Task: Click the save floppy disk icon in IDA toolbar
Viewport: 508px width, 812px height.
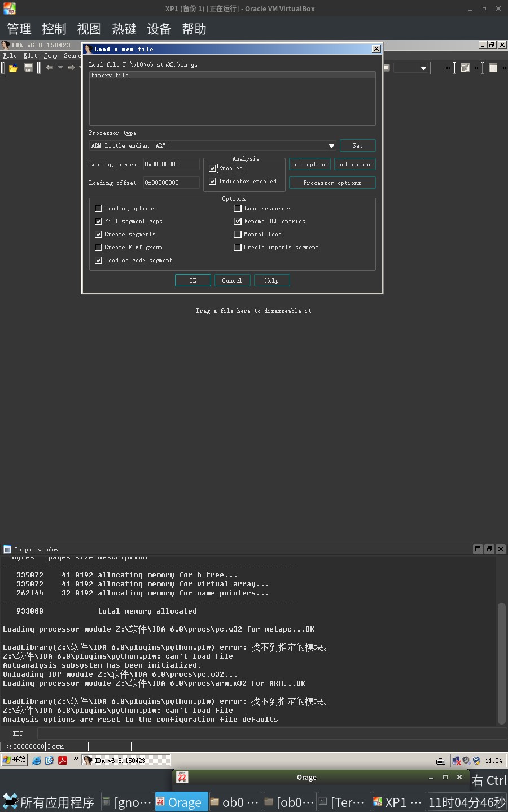Action: (28, 68)
